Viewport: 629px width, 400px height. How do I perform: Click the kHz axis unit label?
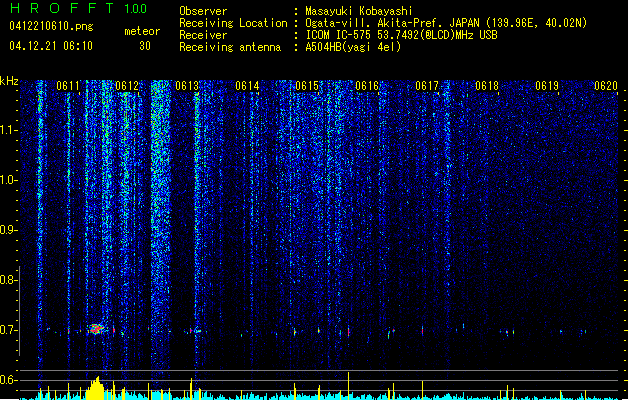pos(9,81)
